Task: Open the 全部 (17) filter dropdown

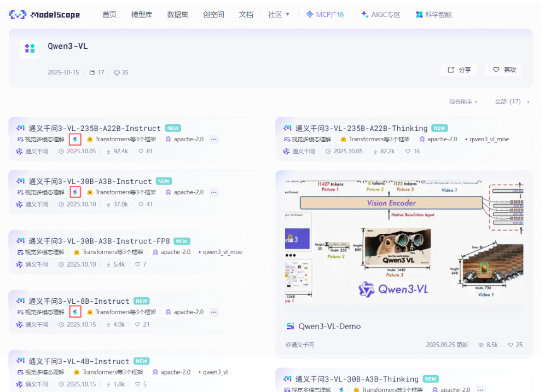Action: click(x=512, y=102)
